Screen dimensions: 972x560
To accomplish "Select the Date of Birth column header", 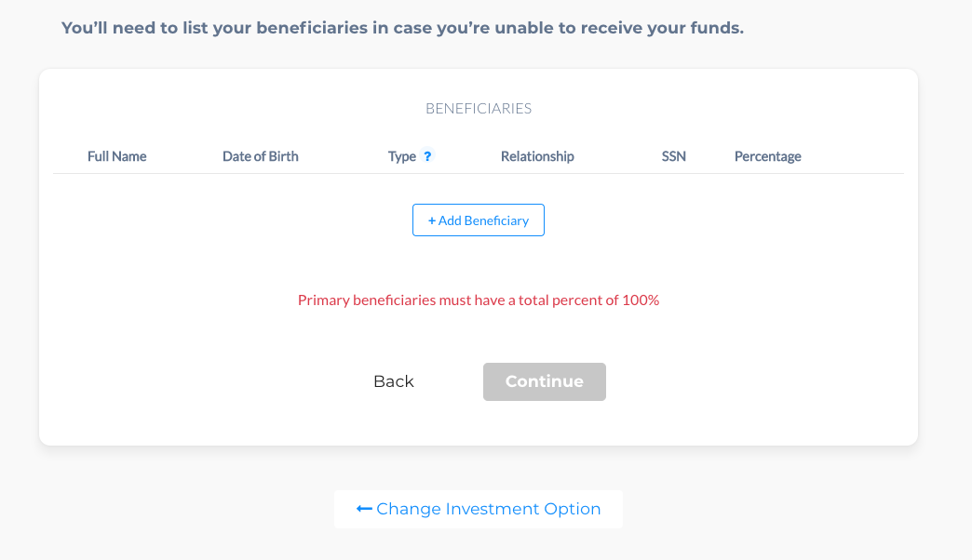I will coord(261,156).
